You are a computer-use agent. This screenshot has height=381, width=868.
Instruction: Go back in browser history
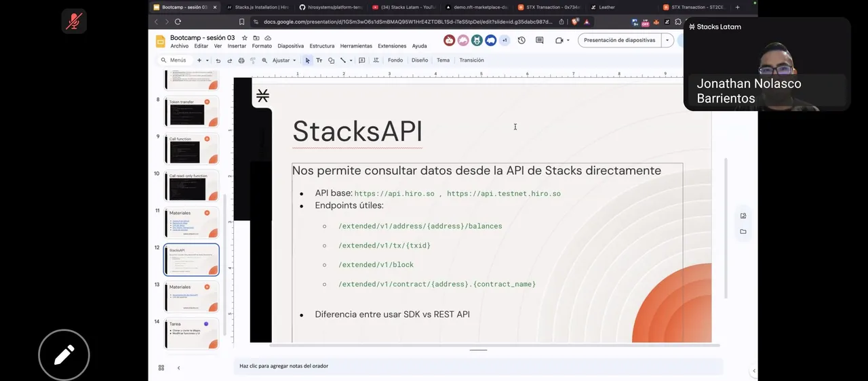156,22
